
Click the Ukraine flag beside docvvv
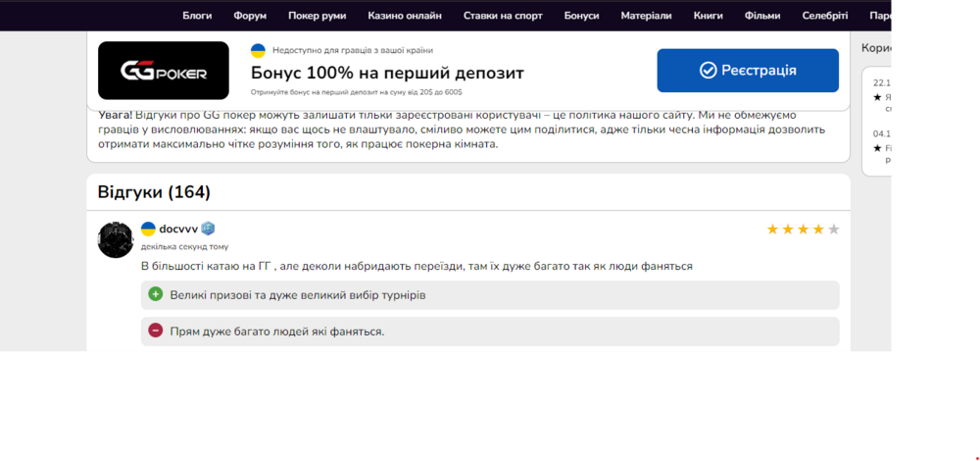[148, 229]
